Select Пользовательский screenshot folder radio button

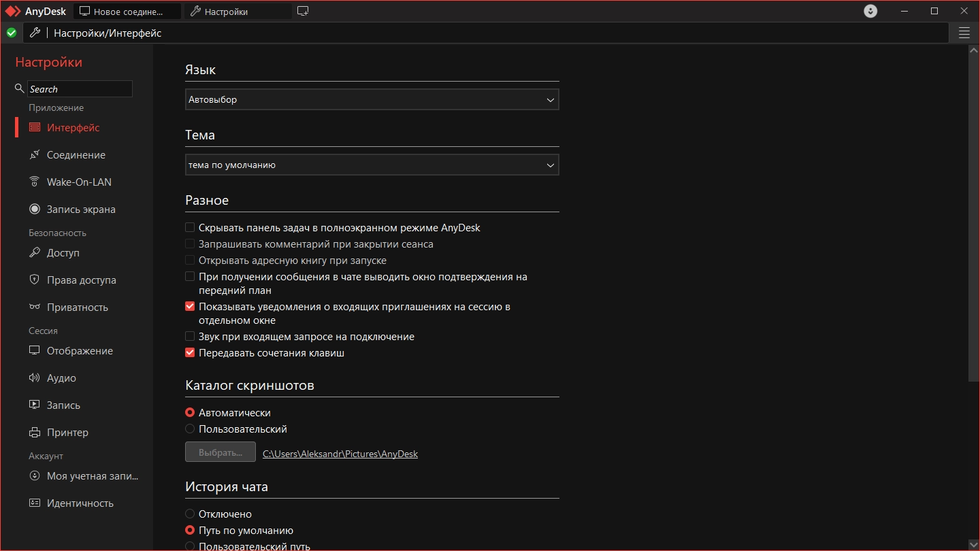click(190, 429)
